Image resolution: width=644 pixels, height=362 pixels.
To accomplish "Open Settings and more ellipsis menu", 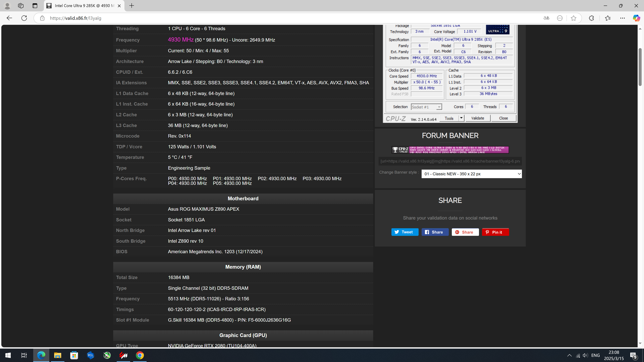I will coord(623,18).
